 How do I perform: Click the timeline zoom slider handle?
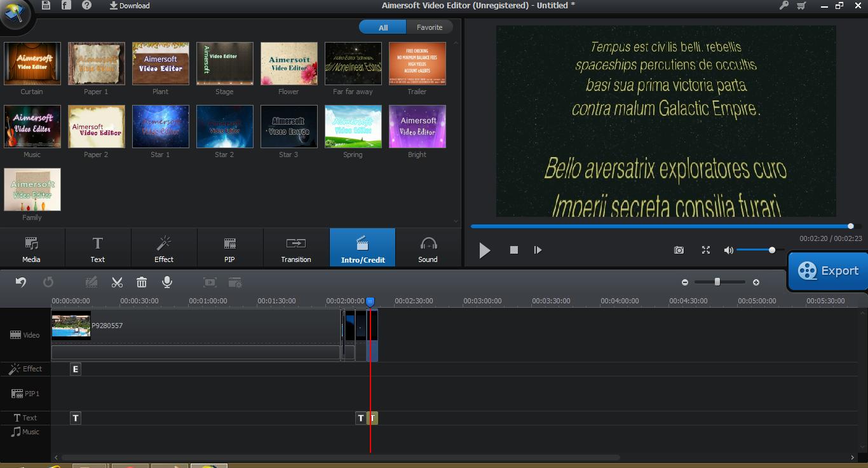tap(717, 282)
